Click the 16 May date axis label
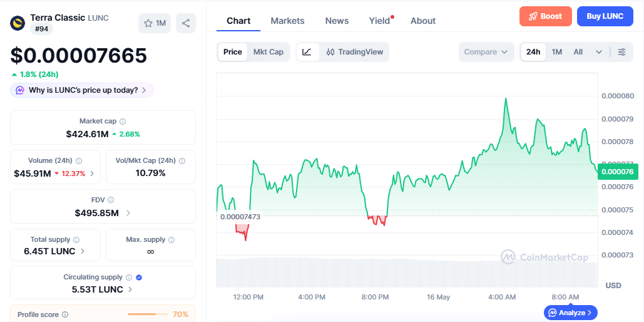 click(438, 297)
